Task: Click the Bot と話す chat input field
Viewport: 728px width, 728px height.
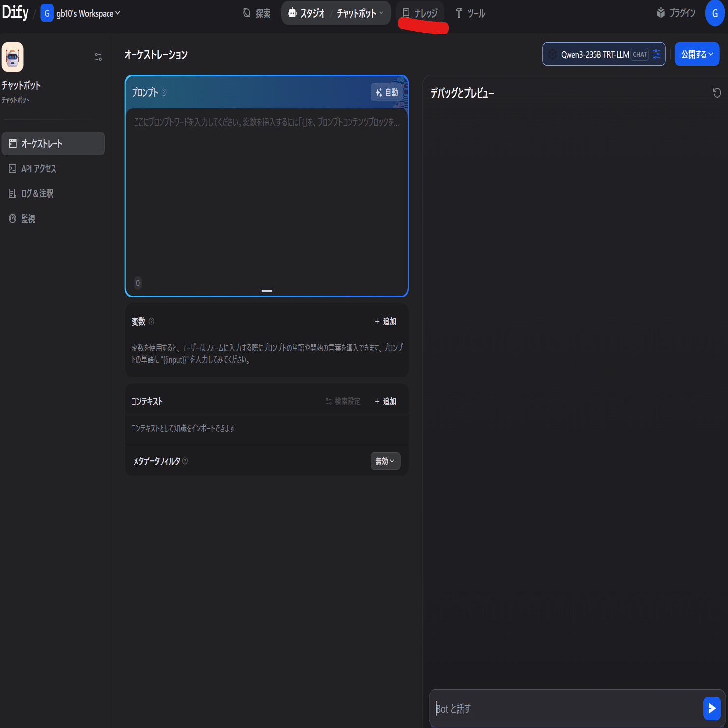Action: click(x=540, y=709)
